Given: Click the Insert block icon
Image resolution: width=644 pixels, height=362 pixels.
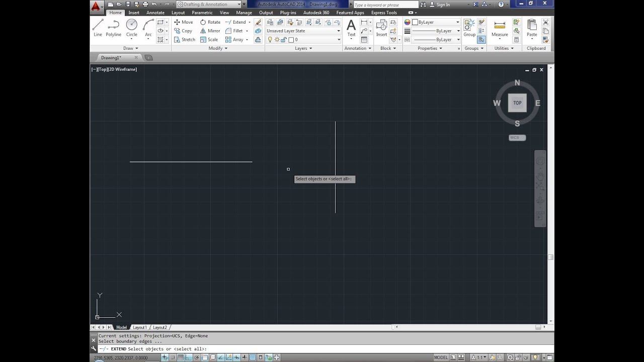Looking at the screenshot, I should click(x=382, y=28).
